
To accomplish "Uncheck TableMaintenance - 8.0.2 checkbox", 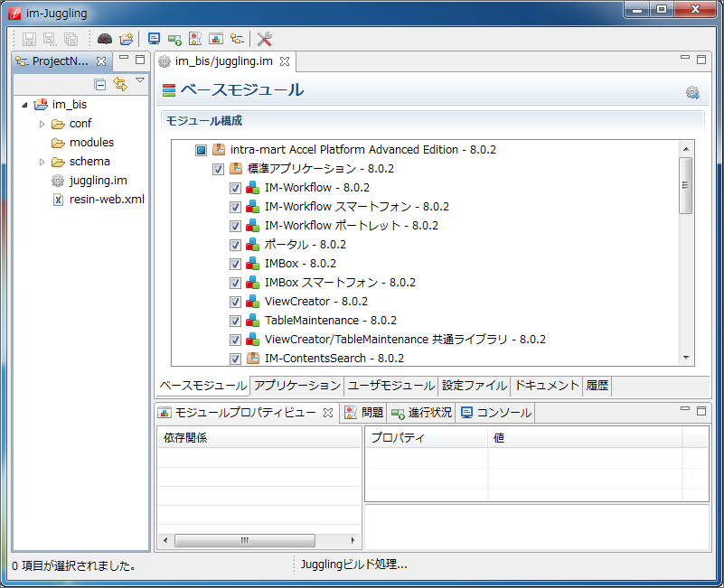I will coord(235,321).
